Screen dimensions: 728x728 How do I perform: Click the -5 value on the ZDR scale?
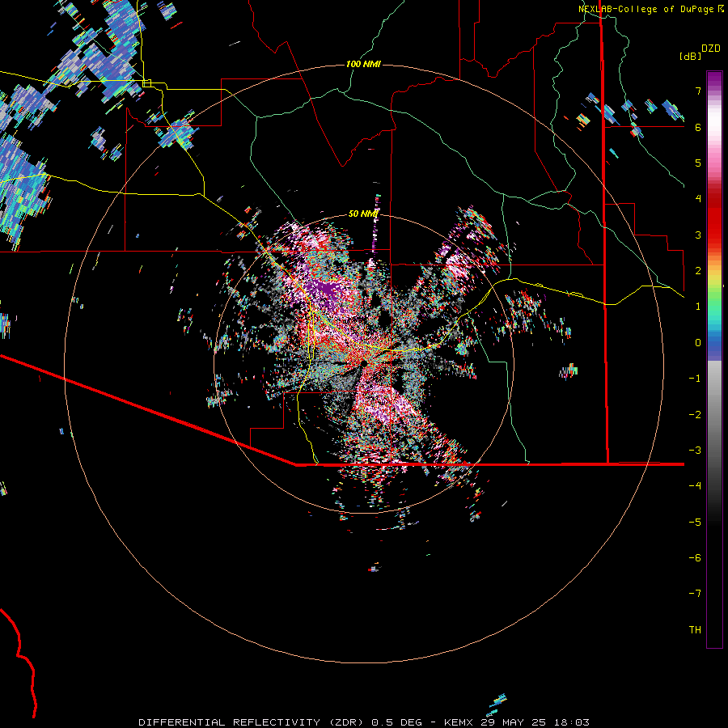click(695, 523)
